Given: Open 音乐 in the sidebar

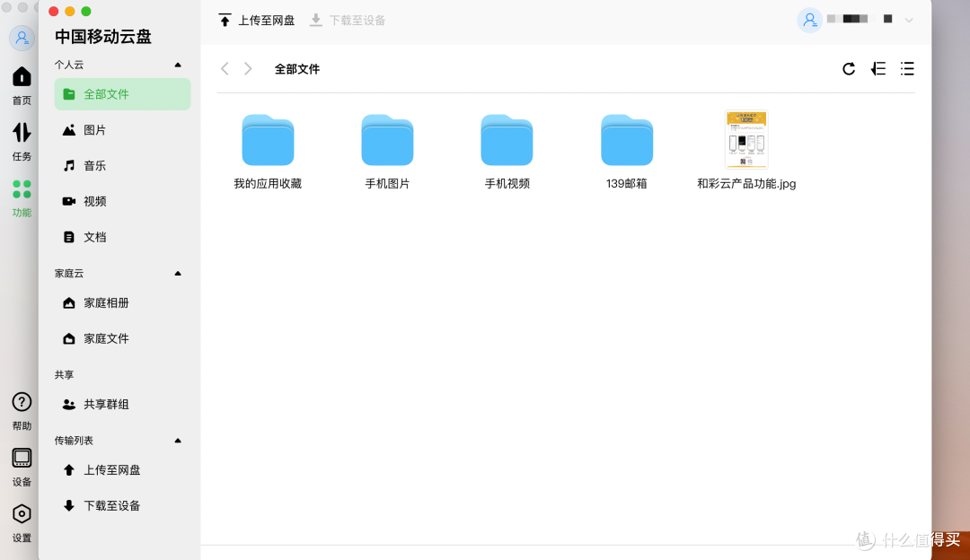Looking at the screenshot, I should coord(122,166).
